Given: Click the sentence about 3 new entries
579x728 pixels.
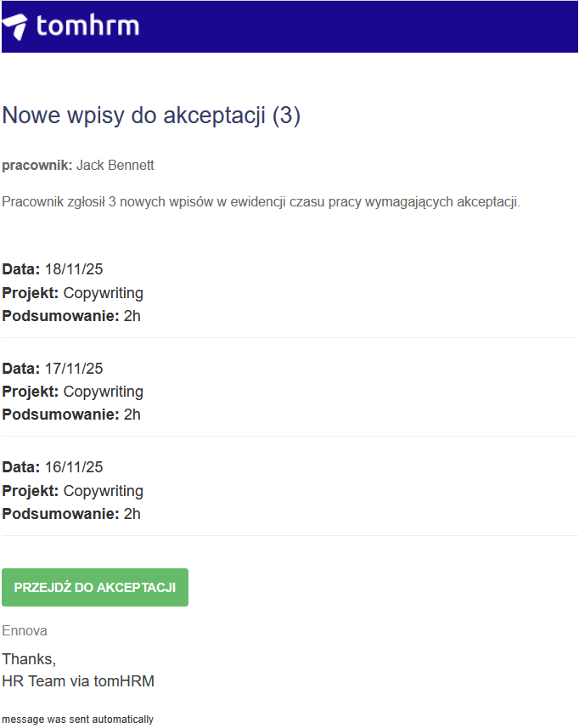Looking at the screenshot, I should coord(261,202).
